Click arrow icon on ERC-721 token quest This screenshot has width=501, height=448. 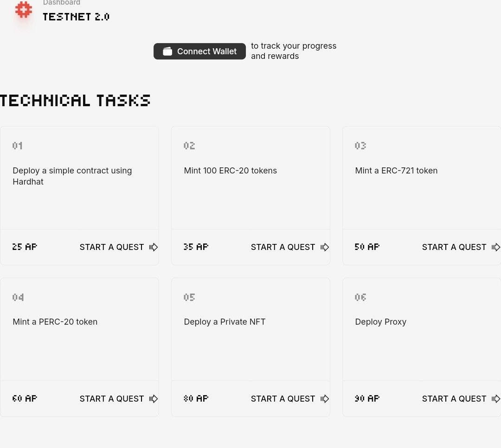496,247
